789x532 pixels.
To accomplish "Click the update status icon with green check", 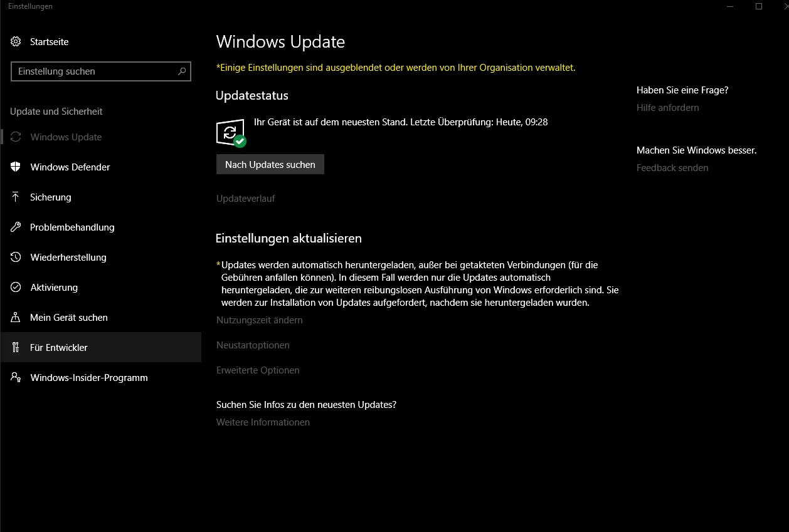I will [x=231, y=133].
